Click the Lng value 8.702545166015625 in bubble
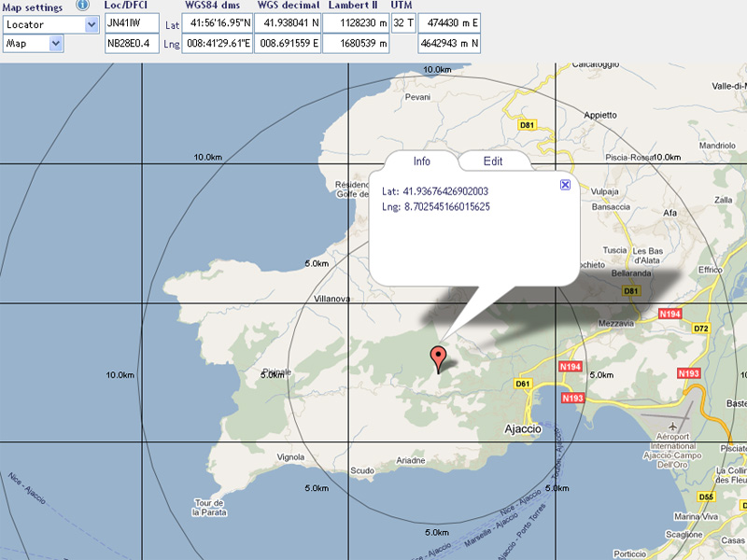747x560 pixels. coord(447,206)
